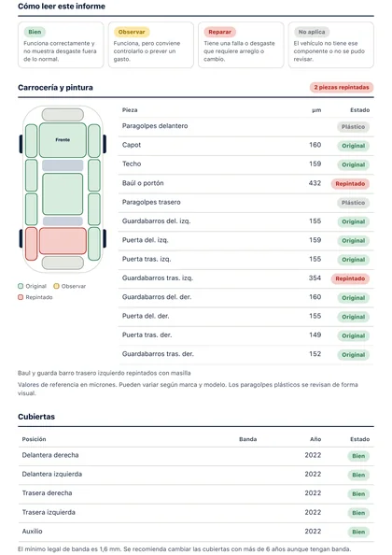Select the Observar status card
The width and height of the screenshot is (392, 555).
coord(151,45)
